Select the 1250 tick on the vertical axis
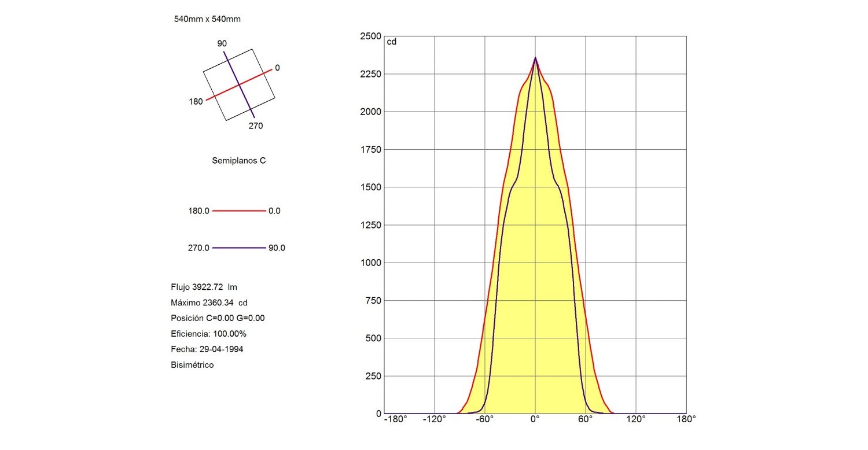Screen dimensions: 868x450 point(370,225)
